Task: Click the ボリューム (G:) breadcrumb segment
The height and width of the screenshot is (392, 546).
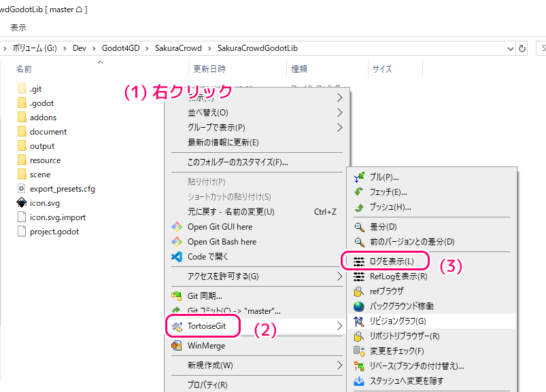Action: point(35,48)
